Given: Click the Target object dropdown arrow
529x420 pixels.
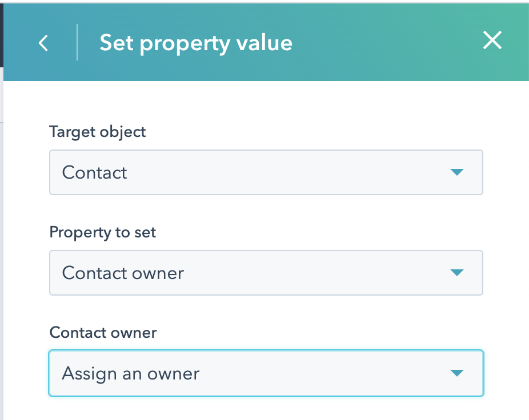Looking at the screenshot, I should coord(456,172).
